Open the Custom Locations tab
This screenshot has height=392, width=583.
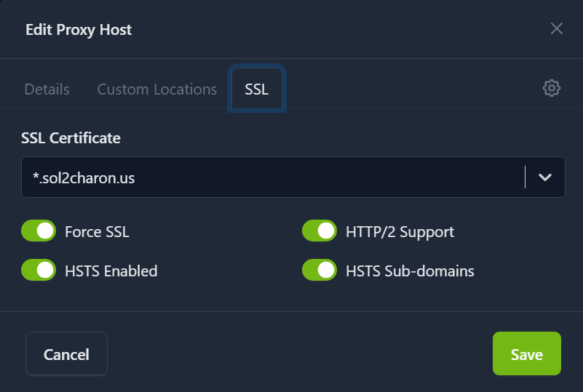(x=157, y=89)
